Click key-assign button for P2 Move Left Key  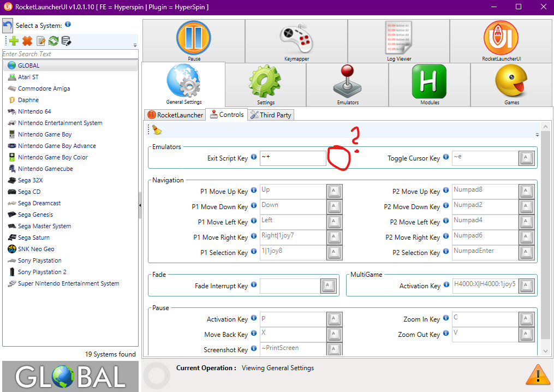527,222
